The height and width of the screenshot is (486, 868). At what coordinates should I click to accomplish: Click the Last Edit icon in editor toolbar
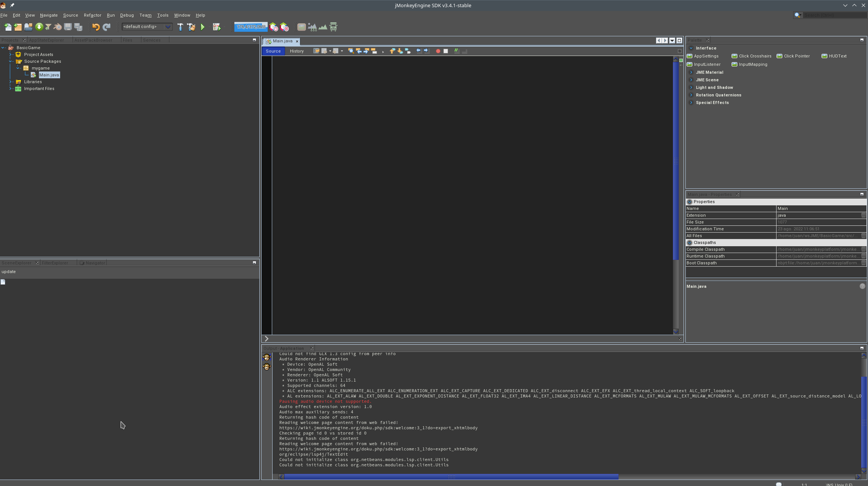click(316, 51)
